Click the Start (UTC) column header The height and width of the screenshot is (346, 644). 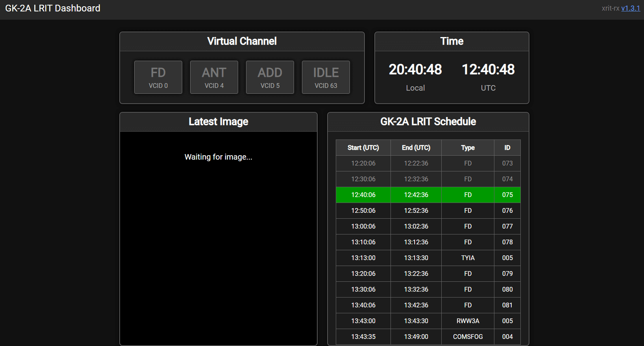point(363,148)
